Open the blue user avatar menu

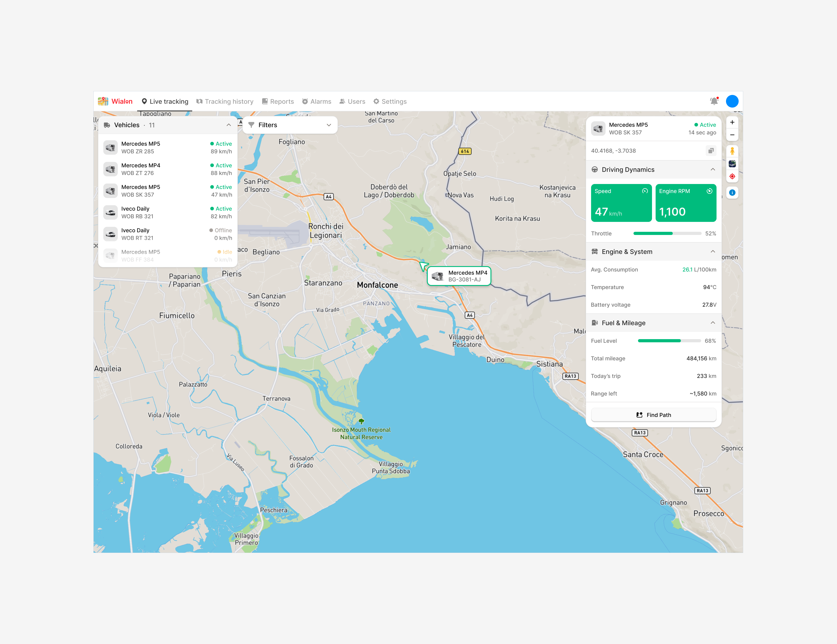(x=732, y=101)
